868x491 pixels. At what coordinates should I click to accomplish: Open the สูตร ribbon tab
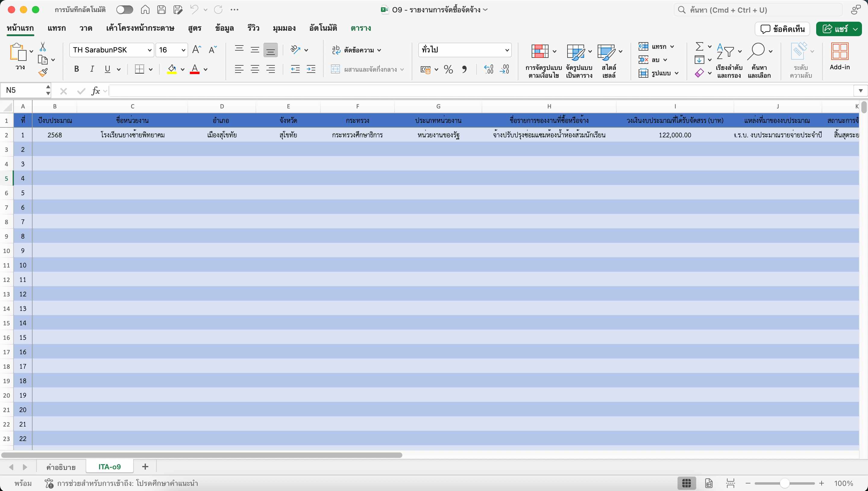[x=195, y=28]
